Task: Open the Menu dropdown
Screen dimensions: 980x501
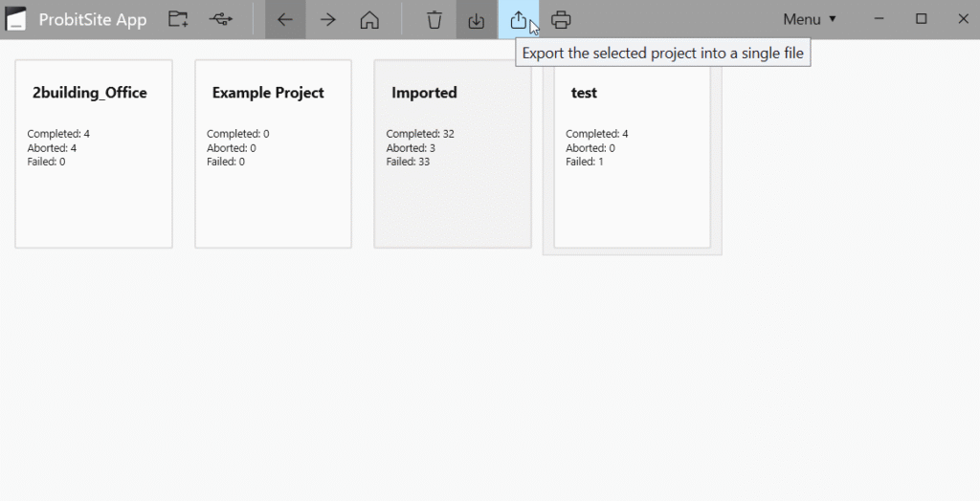Action: click(x=810, y=19)
